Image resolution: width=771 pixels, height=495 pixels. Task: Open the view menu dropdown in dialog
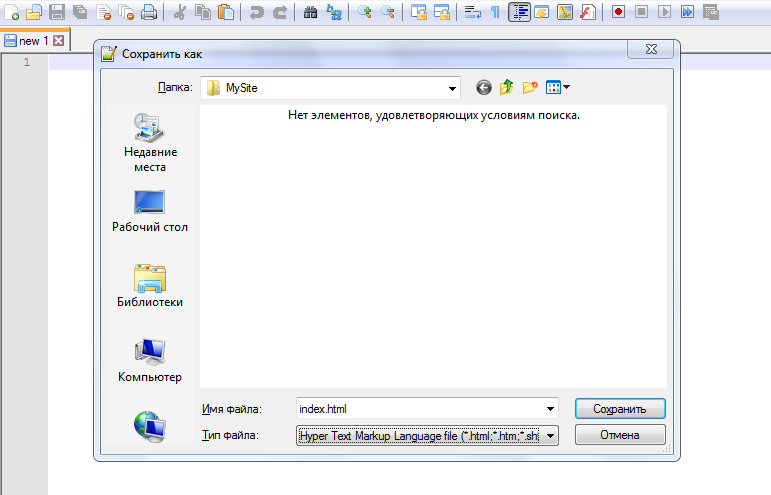pos(558,87)
